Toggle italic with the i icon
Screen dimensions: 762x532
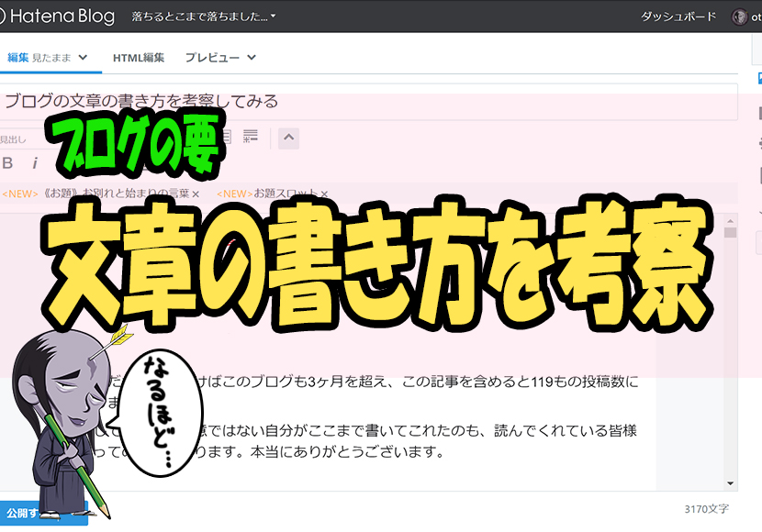coord(35,163)
